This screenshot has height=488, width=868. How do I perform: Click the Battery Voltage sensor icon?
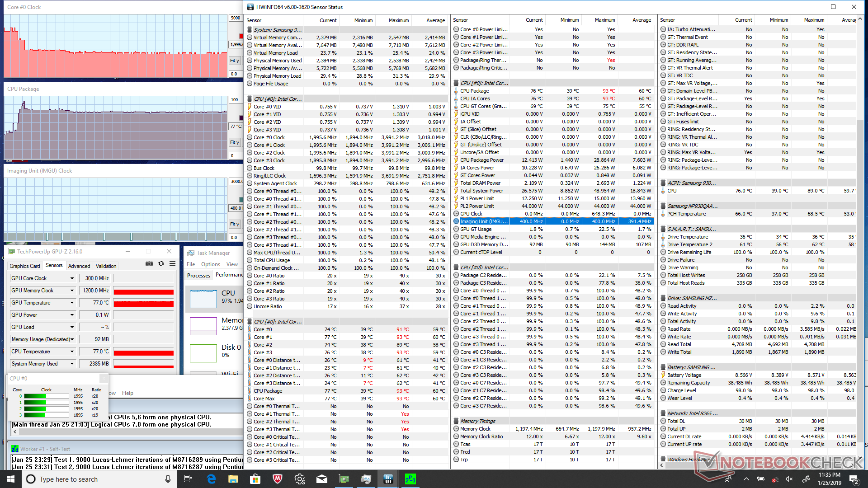point(663,375)
